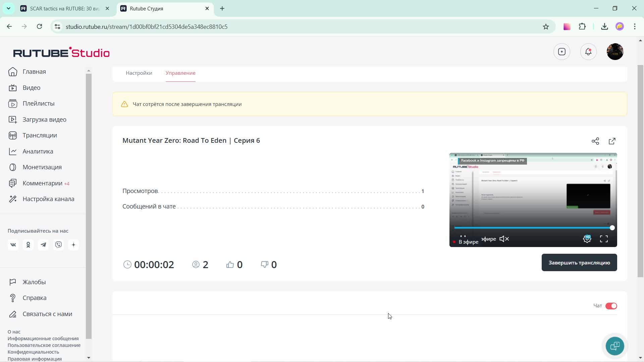Open Telegram social link icon

[43, 245]
